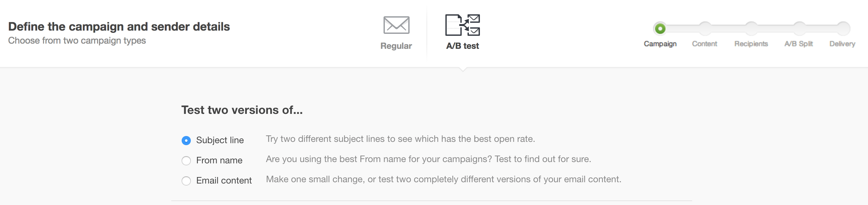Click the A/B Split step circle
The height and width of the screenshot is (205, 868).
[799, 29]
